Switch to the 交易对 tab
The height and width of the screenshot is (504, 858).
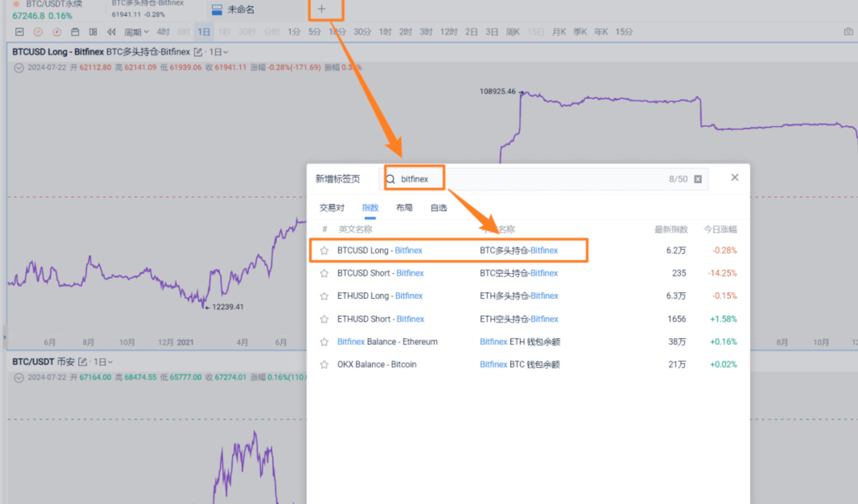[x=332, y=208]
